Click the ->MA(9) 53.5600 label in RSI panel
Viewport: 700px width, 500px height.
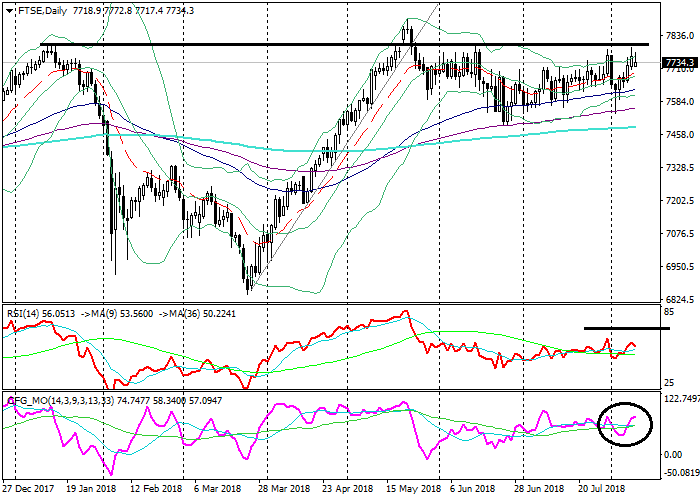coord(116,314)
